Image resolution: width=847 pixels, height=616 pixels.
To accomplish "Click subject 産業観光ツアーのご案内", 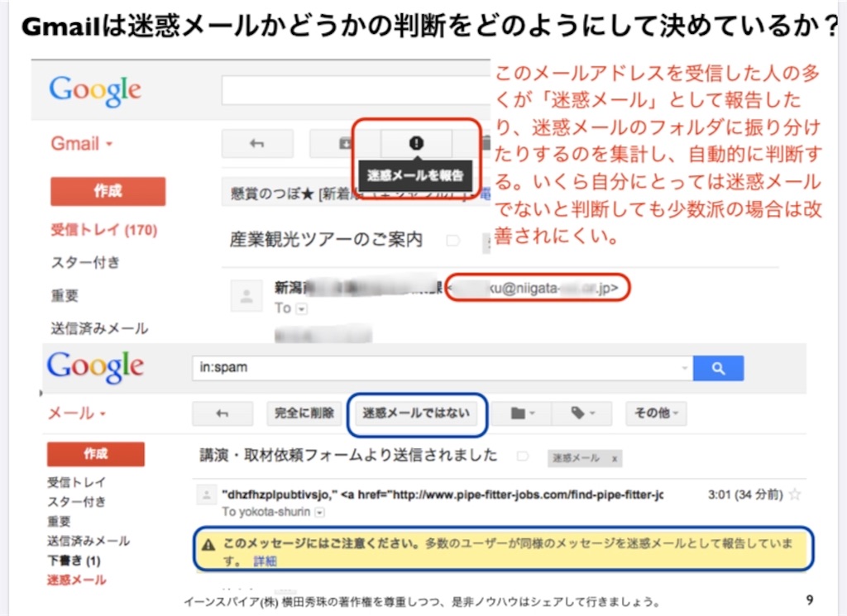I will [x=326, y=240].
